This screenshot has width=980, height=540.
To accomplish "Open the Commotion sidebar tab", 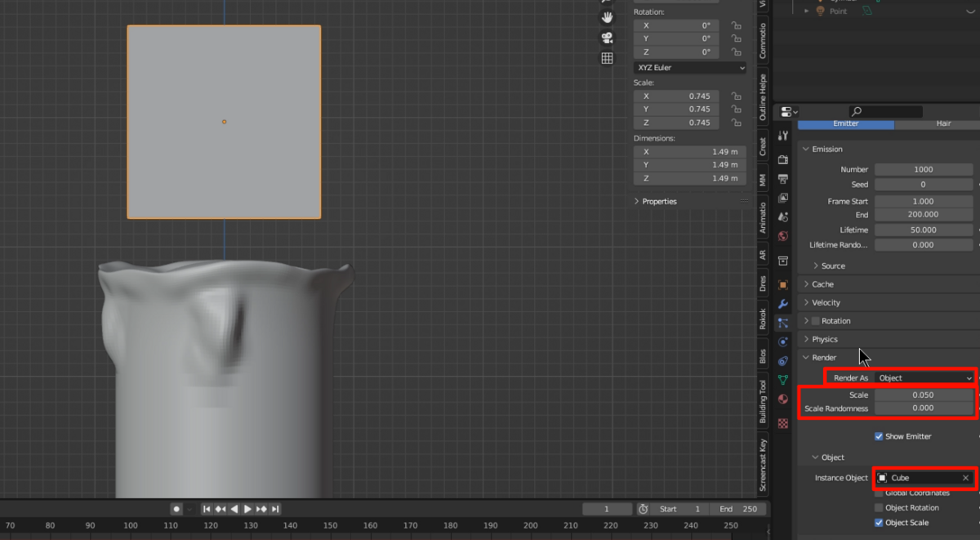I will (763, 40).
